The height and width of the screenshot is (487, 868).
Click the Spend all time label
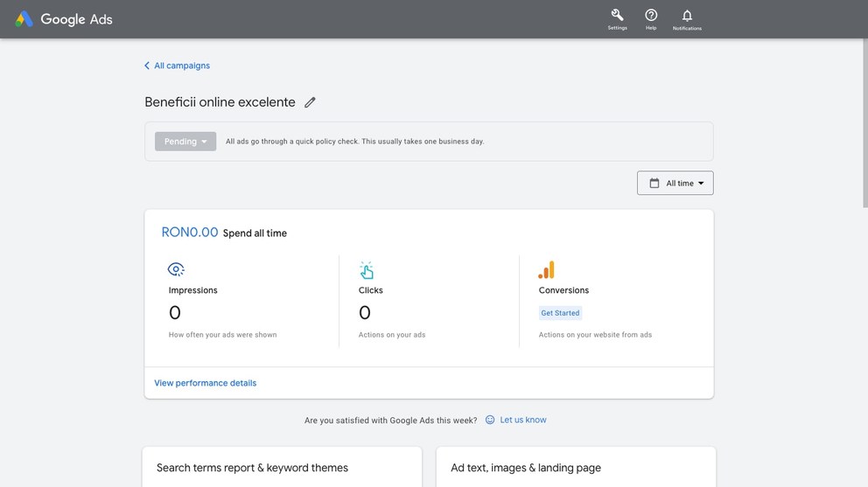click(255, 233)
